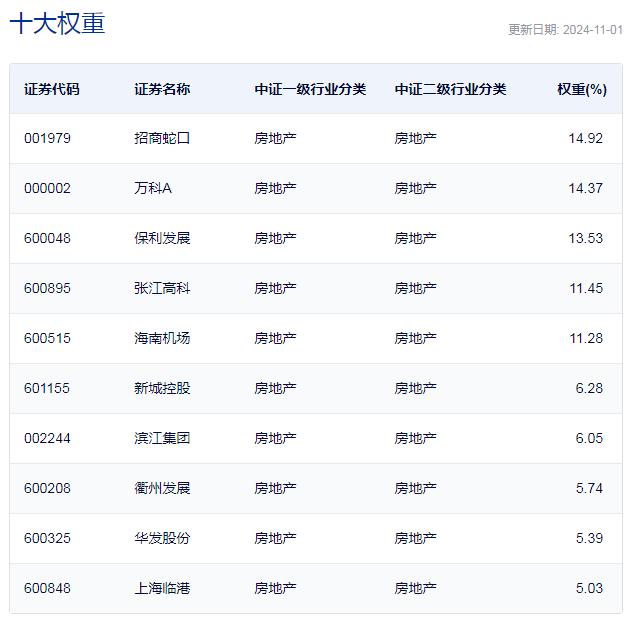Select the stock name 上海临港
Image resolution: width=627 pixels, height=621 pixels.
click(162, 588)
